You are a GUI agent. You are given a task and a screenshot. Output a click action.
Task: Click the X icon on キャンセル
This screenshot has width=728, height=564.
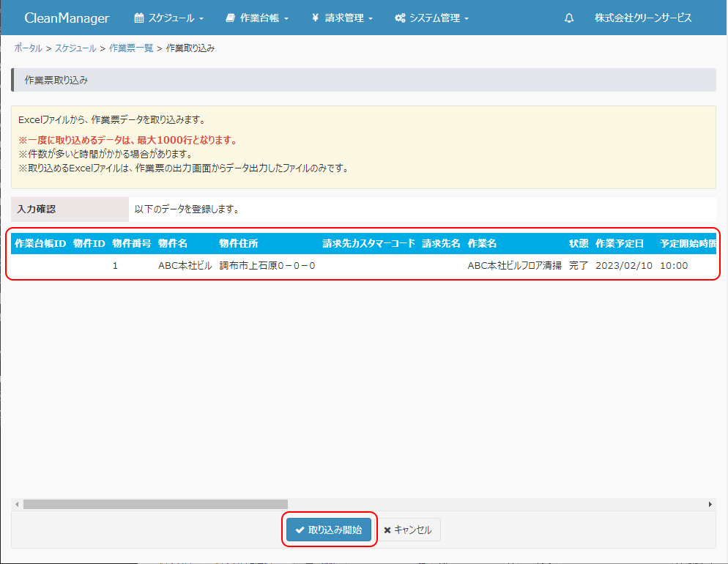pyautogui.click(x=387, y=530)
